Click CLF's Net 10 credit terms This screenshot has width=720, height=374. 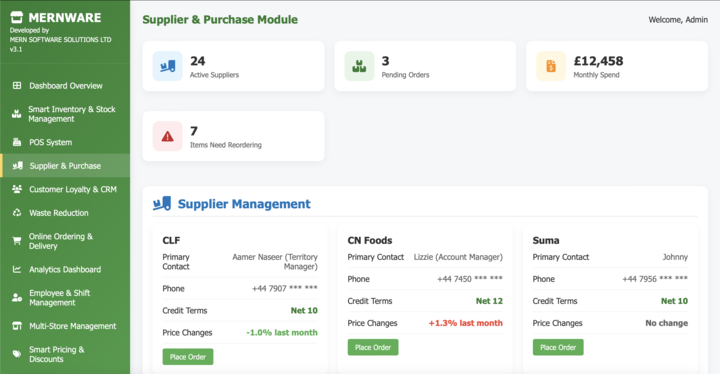(x=304, y=310)
